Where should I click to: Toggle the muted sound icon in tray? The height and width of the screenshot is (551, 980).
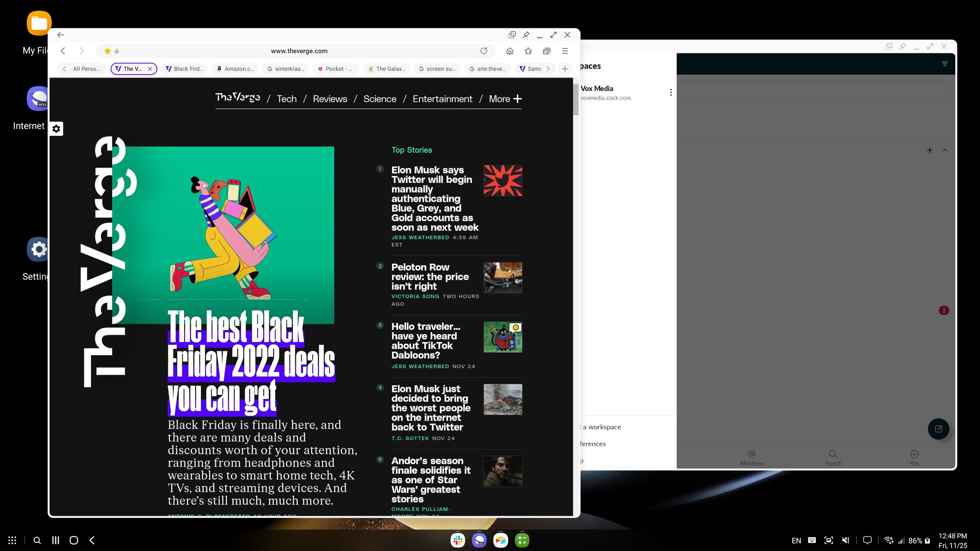pos(846,540)
